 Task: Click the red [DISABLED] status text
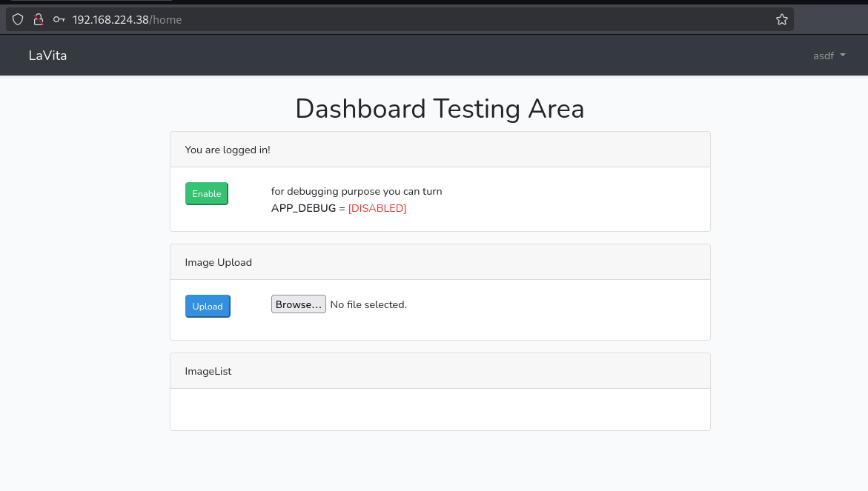tap(377, 208)
